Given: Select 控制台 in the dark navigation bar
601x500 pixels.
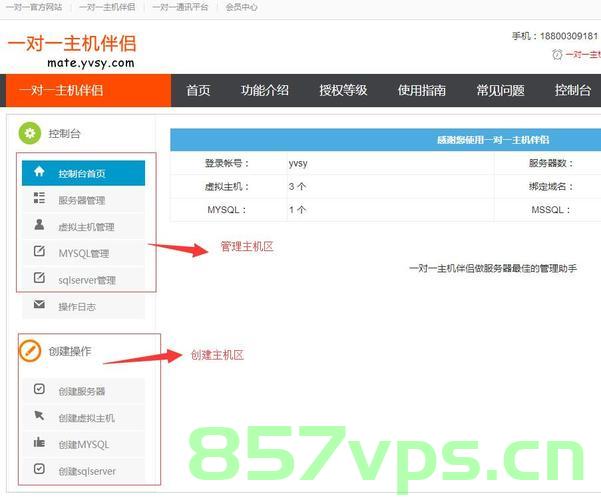Looking at the screenshot, I should pyautogui.click(x=573, y=90).
